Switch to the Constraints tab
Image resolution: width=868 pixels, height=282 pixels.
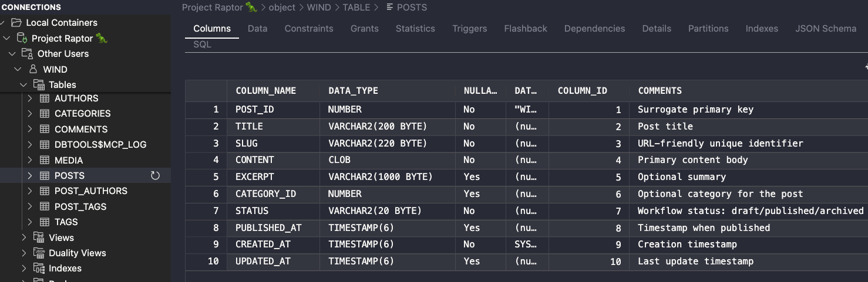[308, 29]
